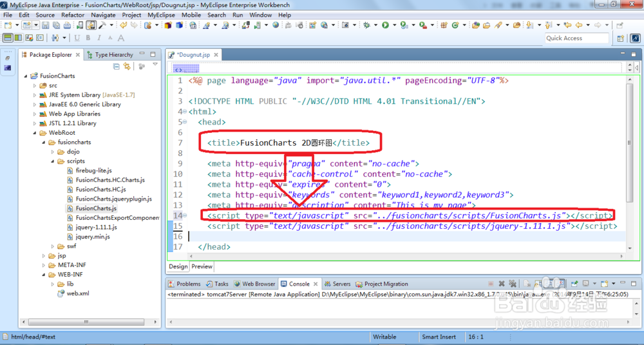Screen dimensions: 644x345
Task: Click the camera snapshot toolbar icon
Action: pyautogui.click(x=345, y=25)
